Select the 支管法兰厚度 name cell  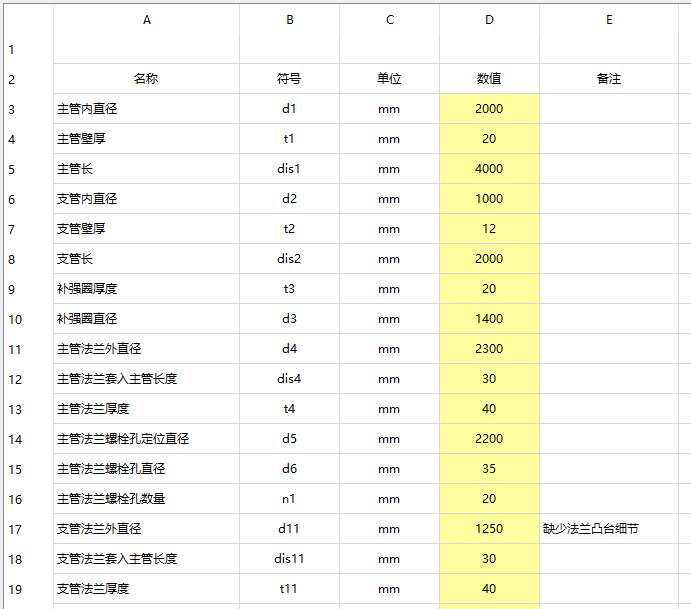146,589
